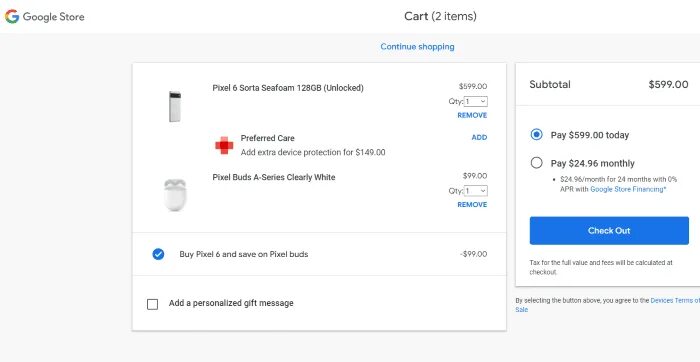Open the Pixel 6 product thumbnail

[175, 106]
